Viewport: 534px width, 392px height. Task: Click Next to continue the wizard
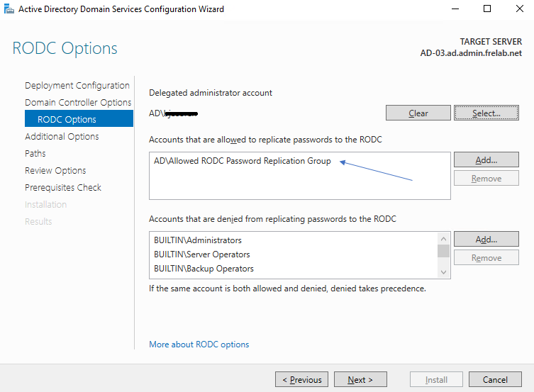click(x=360, y=380)
